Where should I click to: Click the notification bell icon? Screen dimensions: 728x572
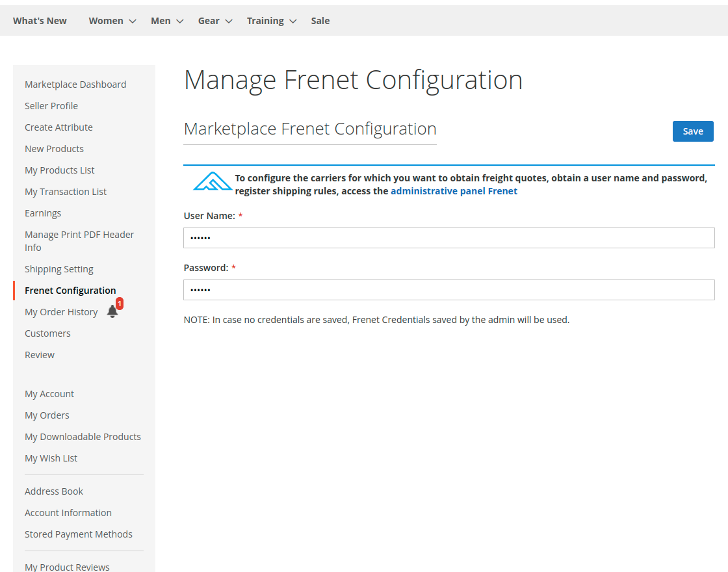(112, 311)
